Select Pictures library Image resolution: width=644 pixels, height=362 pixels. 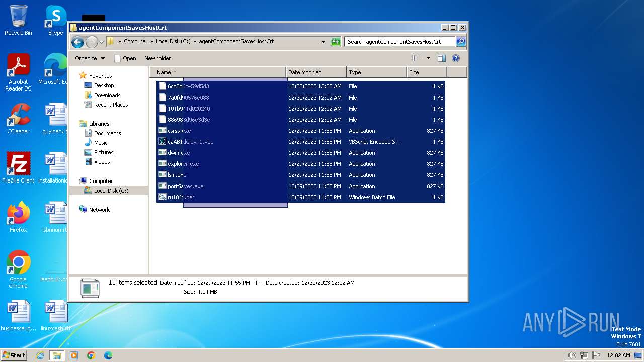pos(104,152)
